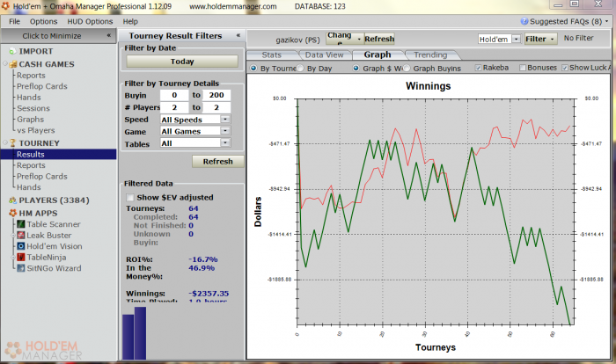Select the By Tourney radio button

[253, 68]
